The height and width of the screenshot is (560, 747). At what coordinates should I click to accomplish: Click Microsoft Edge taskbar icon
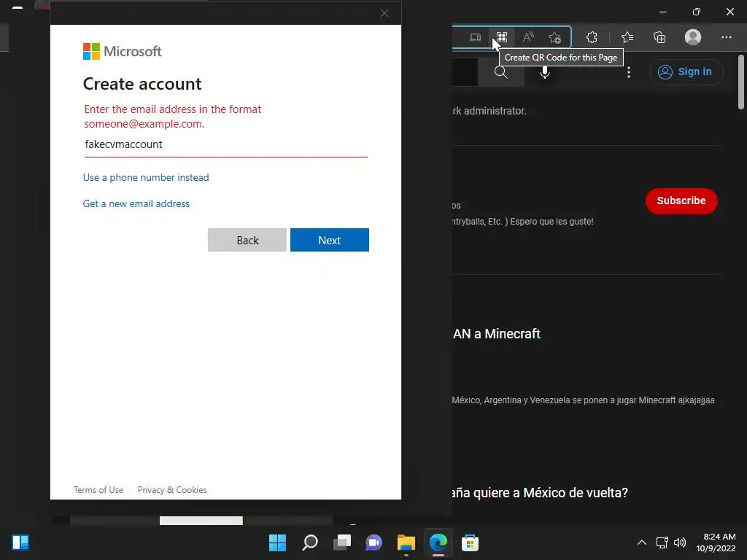[438, 542]
